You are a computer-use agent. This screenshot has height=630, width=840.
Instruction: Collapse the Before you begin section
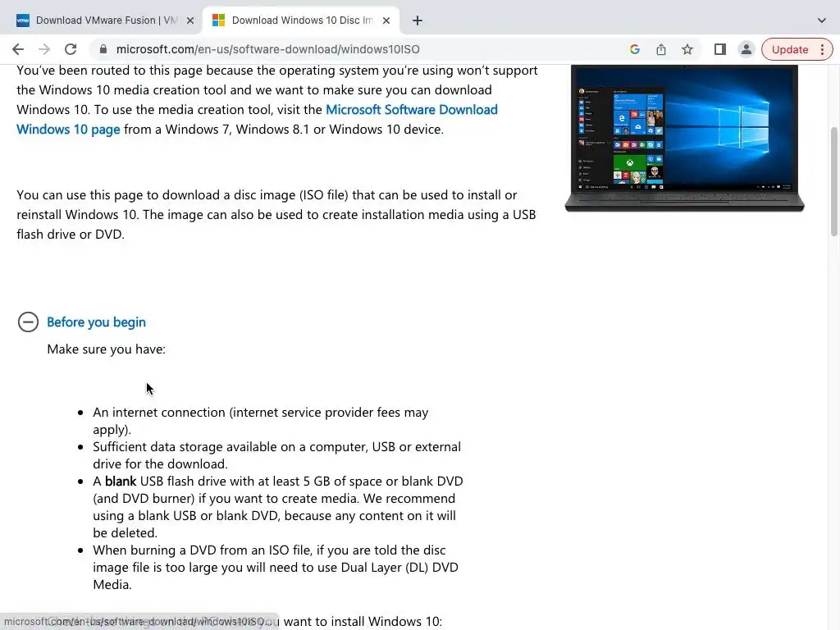point(28,322)
